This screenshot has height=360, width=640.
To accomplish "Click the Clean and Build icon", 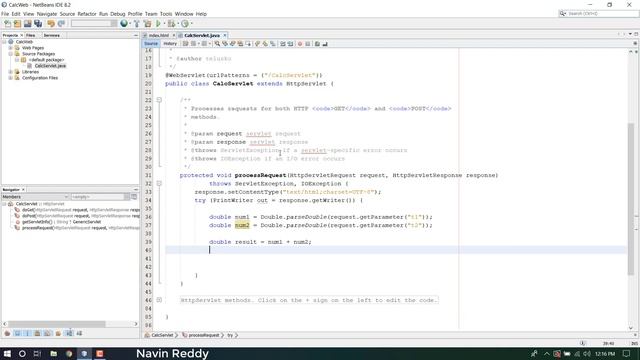I will coord(147,24).
